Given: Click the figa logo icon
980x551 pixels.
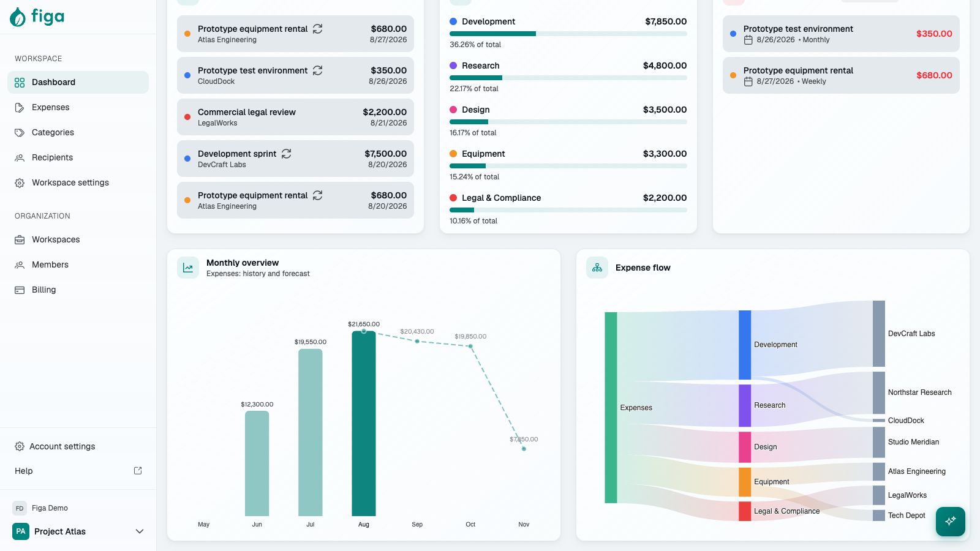Looking at the screenshot, I should pos(18,17).
